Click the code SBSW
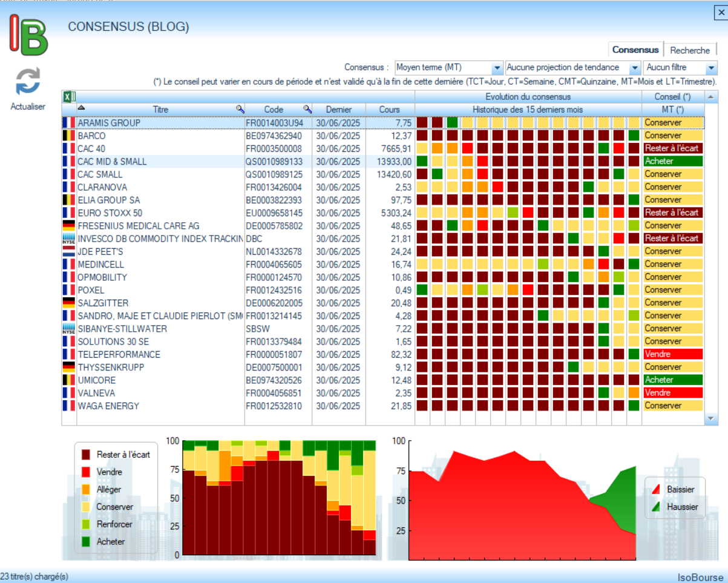 pyautogui.click(x=257, y=329)
